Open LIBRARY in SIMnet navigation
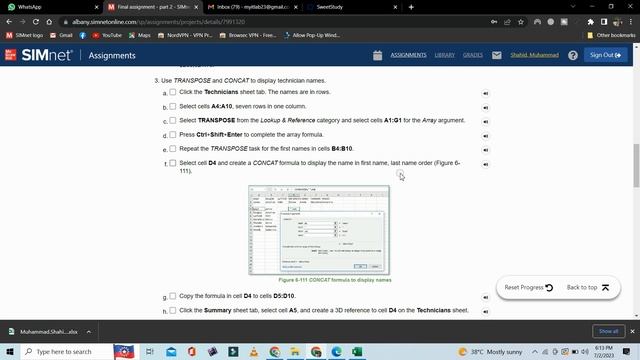Image resolution: width=640 pixels, height=360 pixels. click(x=444, y=55)
